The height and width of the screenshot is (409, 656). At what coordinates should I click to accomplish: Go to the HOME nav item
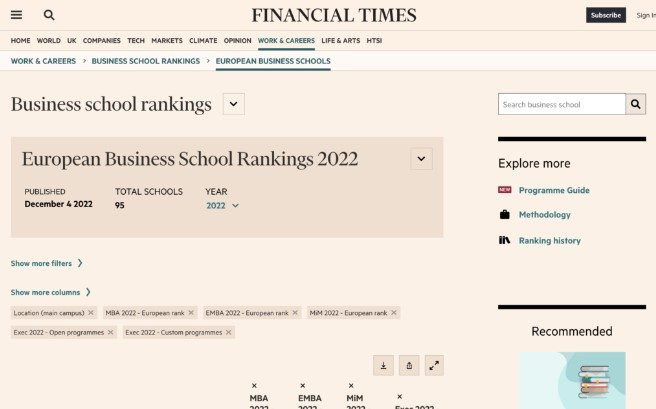20,41
